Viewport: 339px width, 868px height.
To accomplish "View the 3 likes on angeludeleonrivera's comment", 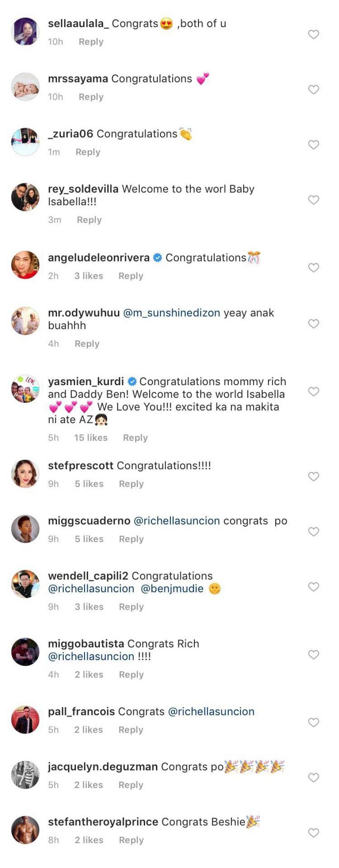I will tap(88, 276).
